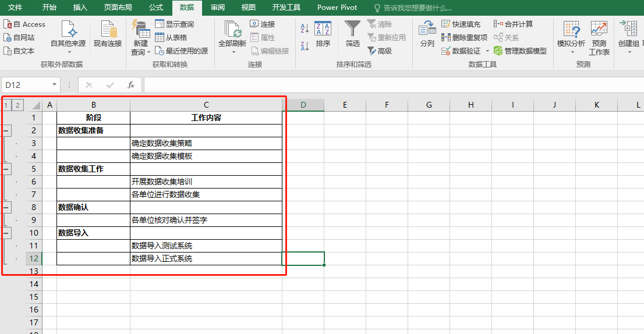Switch to the 页面布局 tab

pos(118,8)
